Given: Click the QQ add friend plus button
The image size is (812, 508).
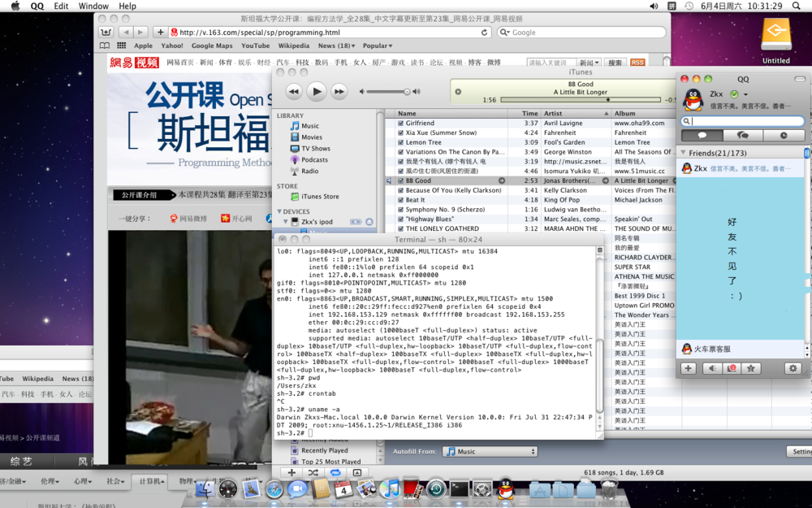Looking at the screenshot, I should pyautogui.click(x=689, y=368).
